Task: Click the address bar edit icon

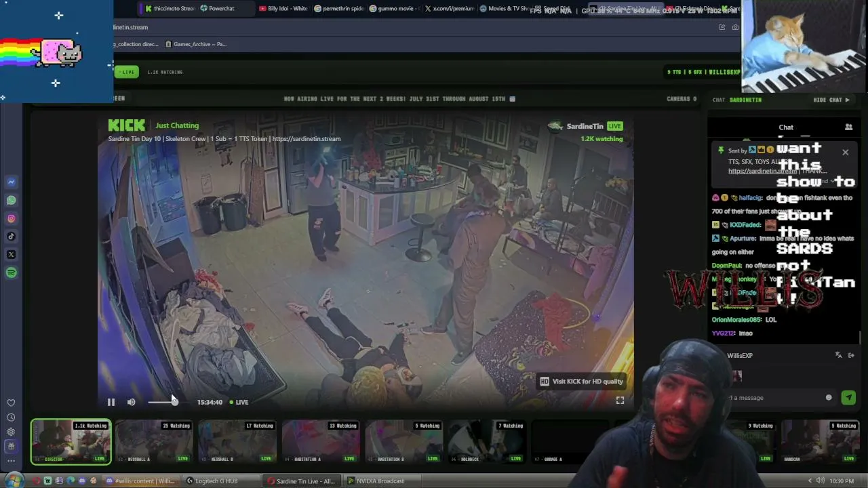Action: point(722,27)
